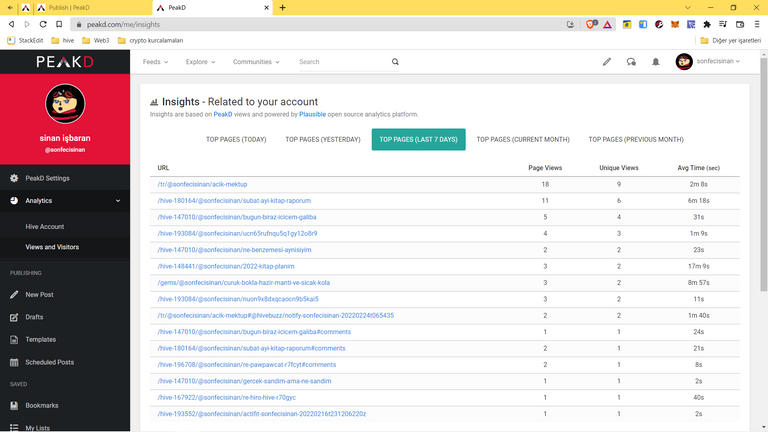The height and width of the screenshot is (432, 768).
Task: Select the Top Pages (Today) tab
Action: coord(236,140)
